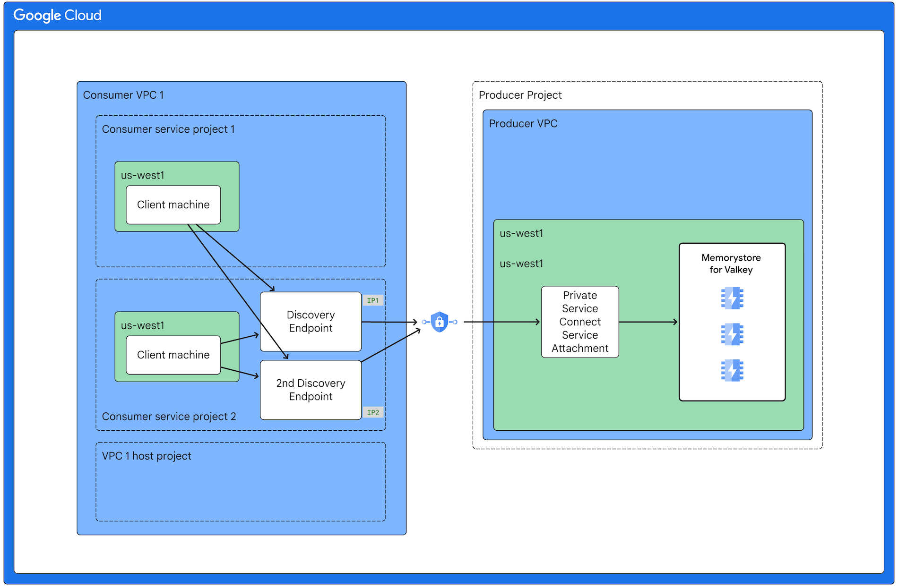The height and width of the screenshot is (588, 898).
Task: Click the IP2 badge near 2nd Discovery Endpoint
Action: (x=373, y=412)
